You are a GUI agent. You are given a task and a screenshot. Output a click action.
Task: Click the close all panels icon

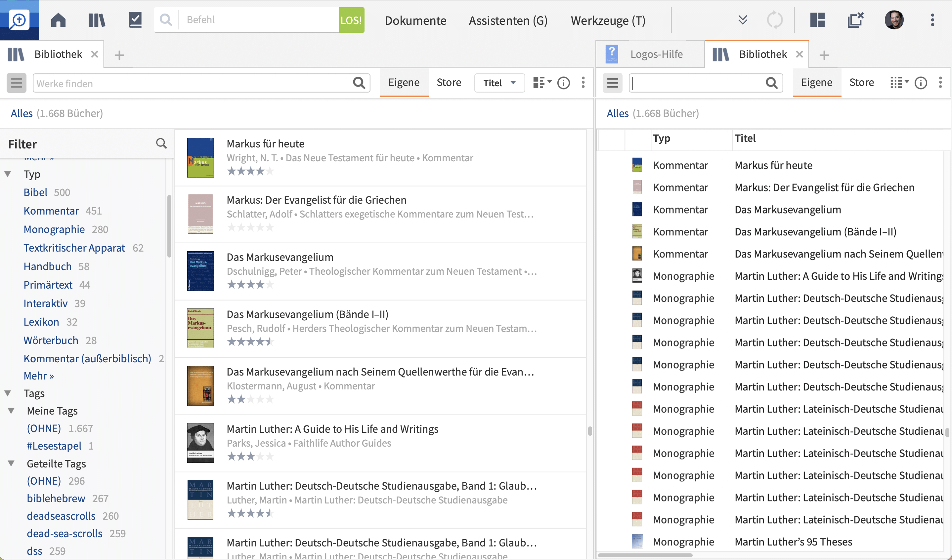[856, 20]
